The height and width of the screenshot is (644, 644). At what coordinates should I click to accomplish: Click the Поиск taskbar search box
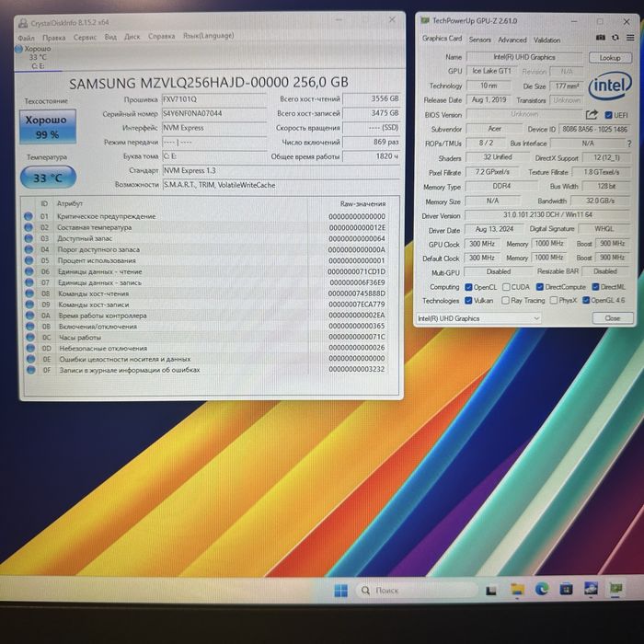point(417,591)
